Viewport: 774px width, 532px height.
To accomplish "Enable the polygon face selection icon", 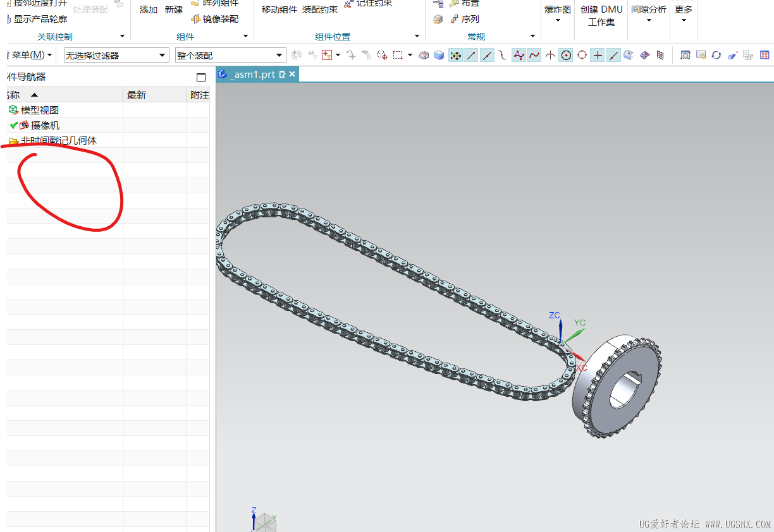I will point(424,55).
